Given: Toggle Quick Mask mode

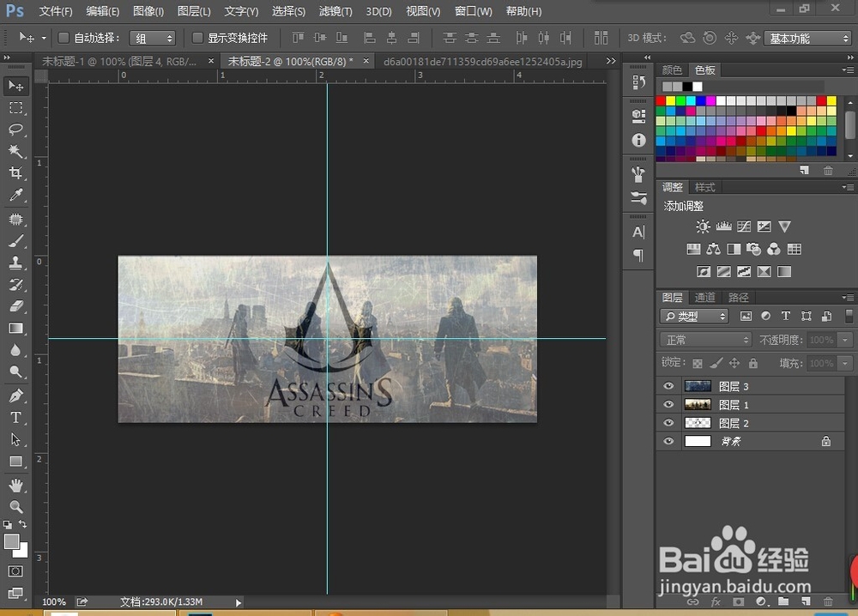Looking at the screenshot, I should click(15, 571).
